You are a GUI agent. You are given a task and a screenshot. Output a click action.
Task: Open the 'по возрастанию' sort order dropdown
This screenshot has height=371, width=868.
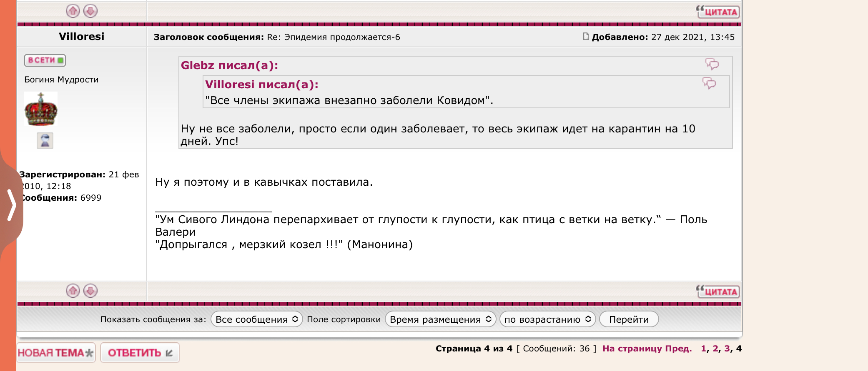547,319
